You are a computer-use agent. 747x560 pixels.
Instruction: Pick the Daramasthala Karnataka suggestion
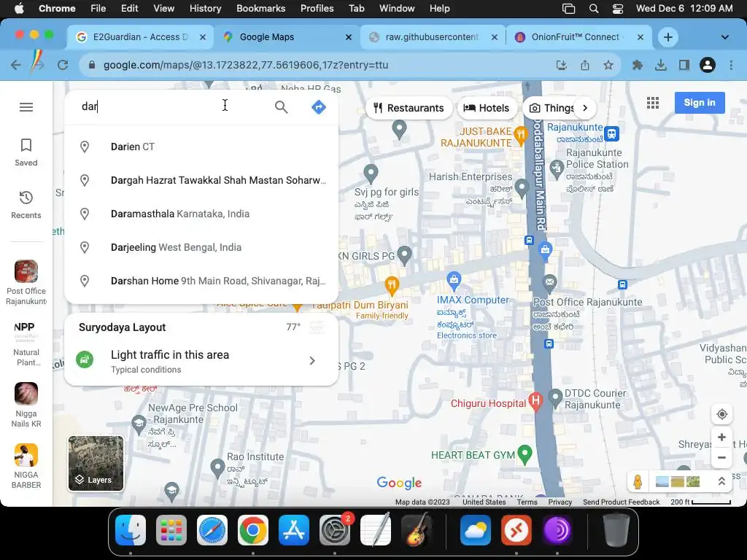[x=201, y=214]
